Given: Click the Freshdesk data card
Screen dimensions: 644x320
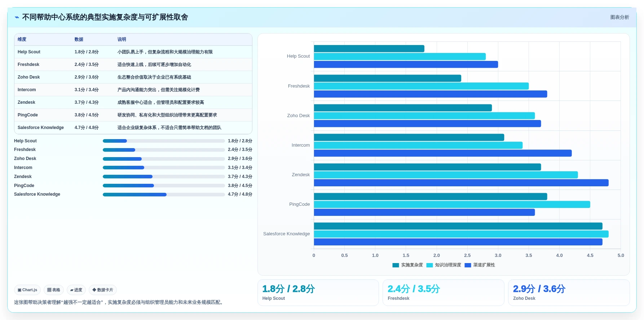Looking at the screenshot, I should pos(443,293).
